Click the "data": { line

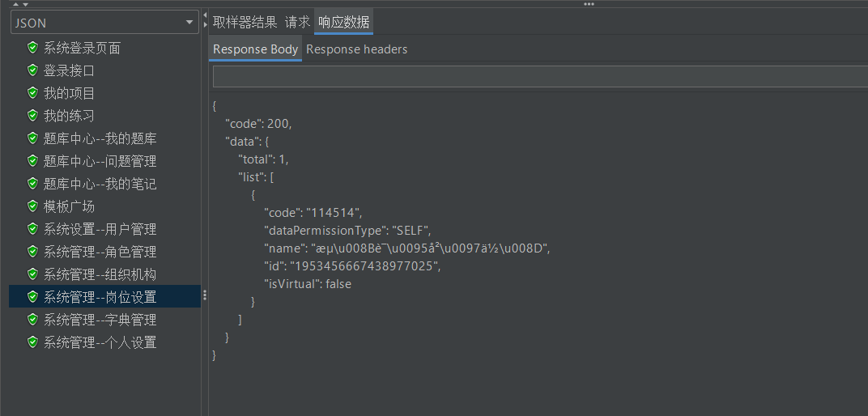(x=246, y=142)
